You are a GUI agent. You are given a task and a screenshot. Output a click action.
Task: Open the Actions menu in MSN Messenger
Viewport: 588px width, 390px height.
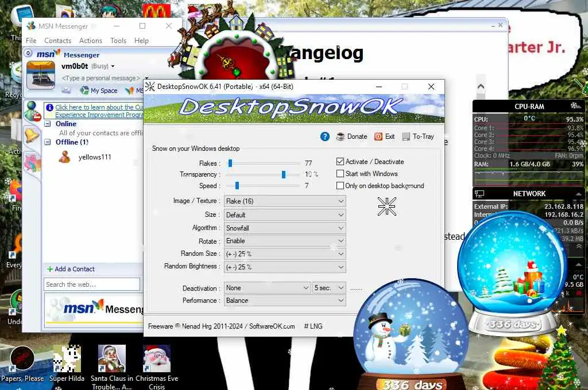pyautogui.click(x=90, y=41)
